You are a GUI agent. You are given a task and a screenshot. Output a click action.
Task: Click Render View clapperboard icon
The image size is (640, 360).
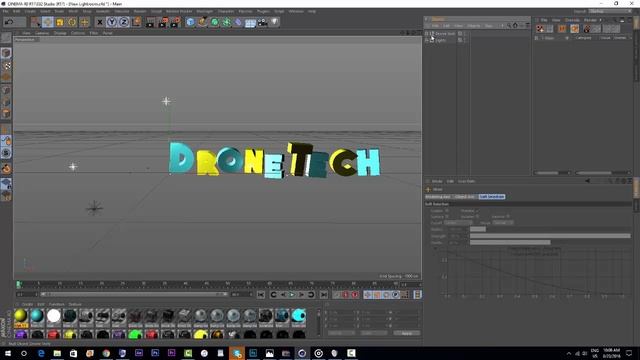tap(150, 22)
